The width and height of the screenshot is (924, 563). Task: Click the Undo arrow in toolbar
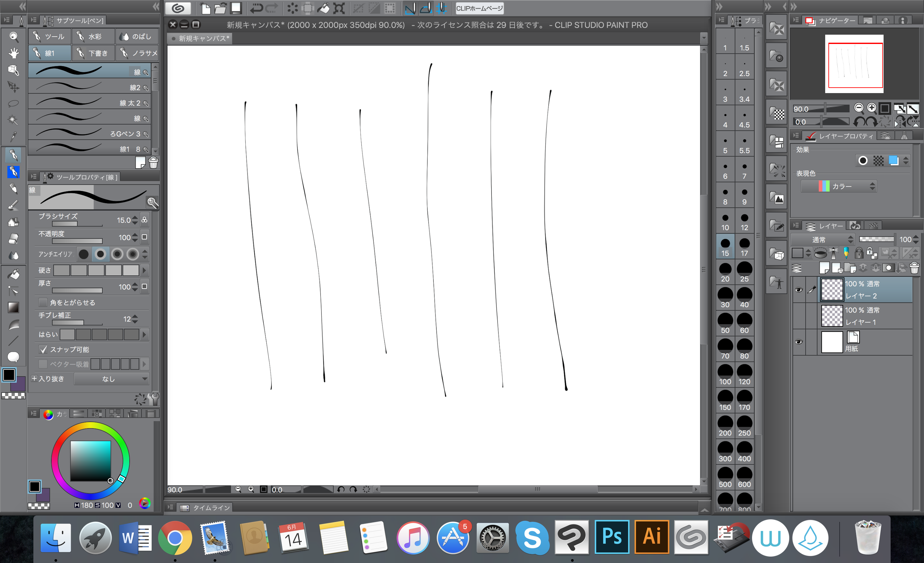(x=256, y=8)
